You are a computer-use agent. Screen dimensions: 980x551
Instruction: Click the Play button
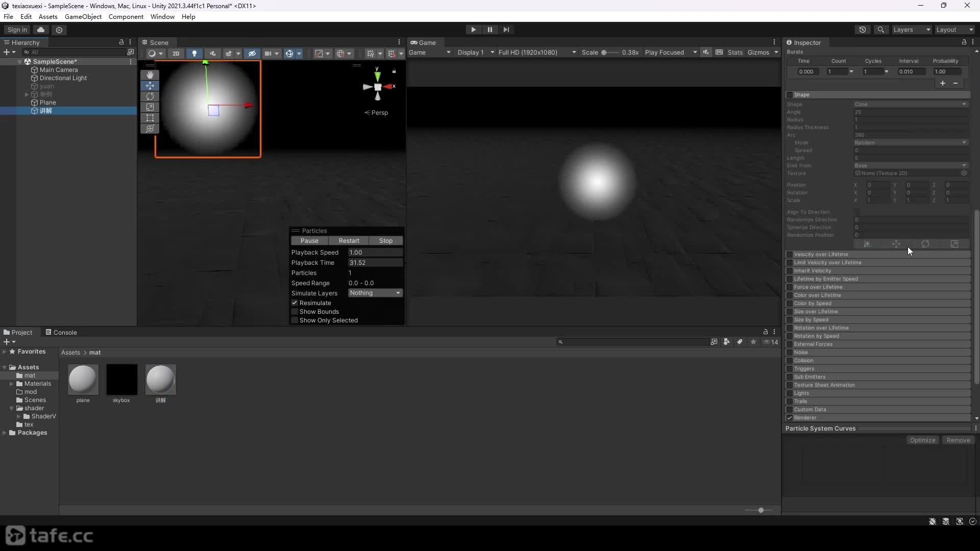pyautogui.click(x=473, y=30)
